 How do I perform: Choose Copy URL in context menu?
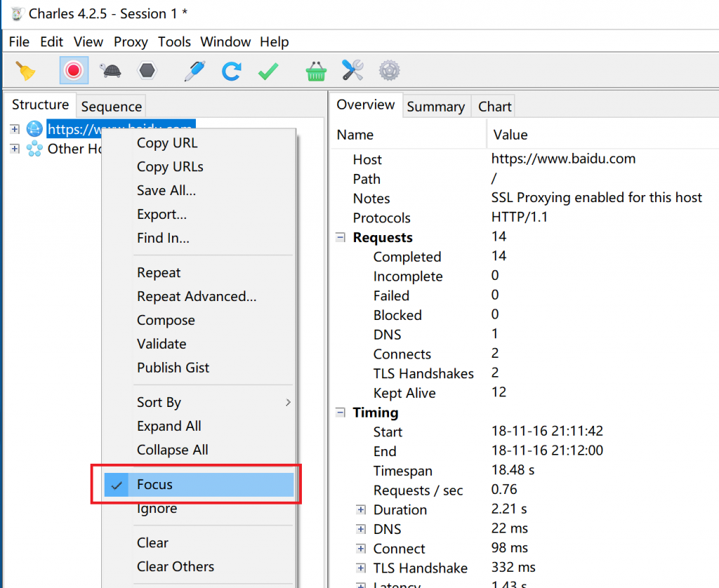coord(199,143)
